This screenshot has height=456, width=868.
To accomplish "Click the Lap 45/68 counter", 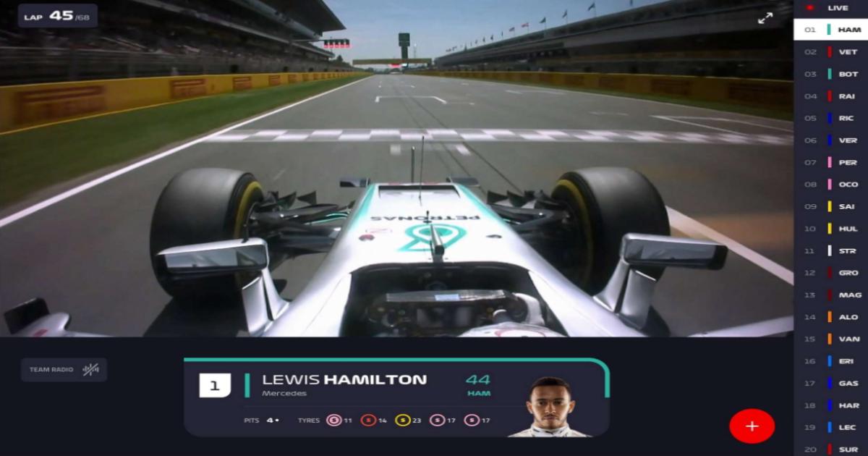I will [58, 16].
